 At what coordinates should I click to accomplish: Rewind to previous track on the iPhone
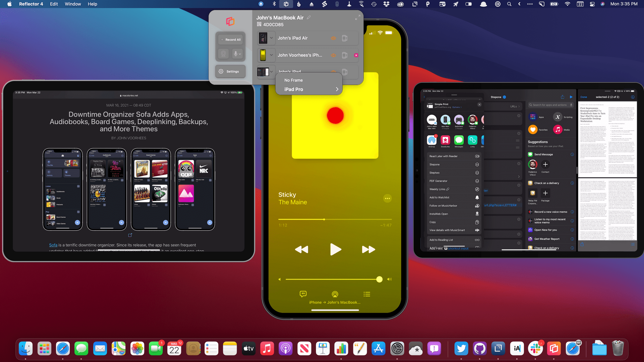click(x=302, y=250)
